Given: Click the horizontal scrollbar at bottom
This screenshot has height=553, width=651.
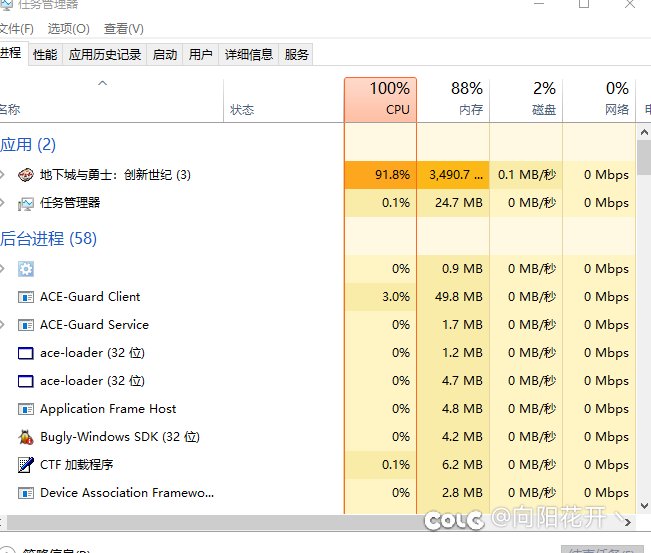Looking at the screenshot, I should 300,522.
